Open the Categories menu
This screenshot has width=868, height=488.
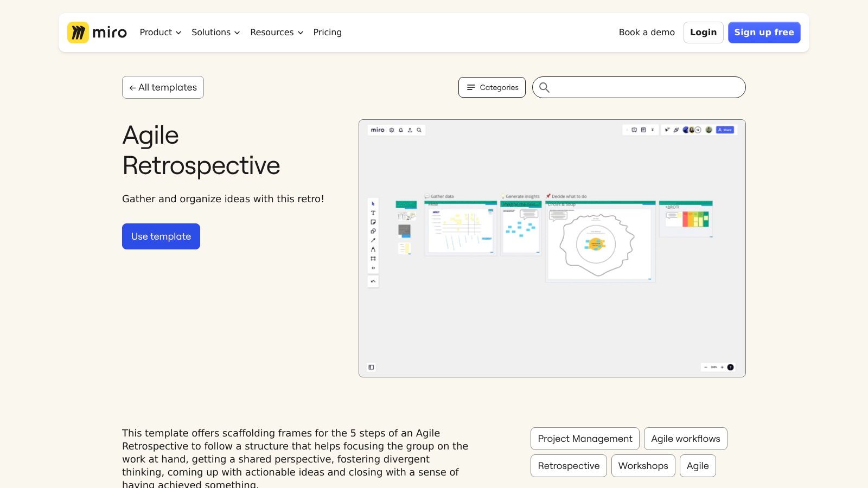[x=492, y=87]
